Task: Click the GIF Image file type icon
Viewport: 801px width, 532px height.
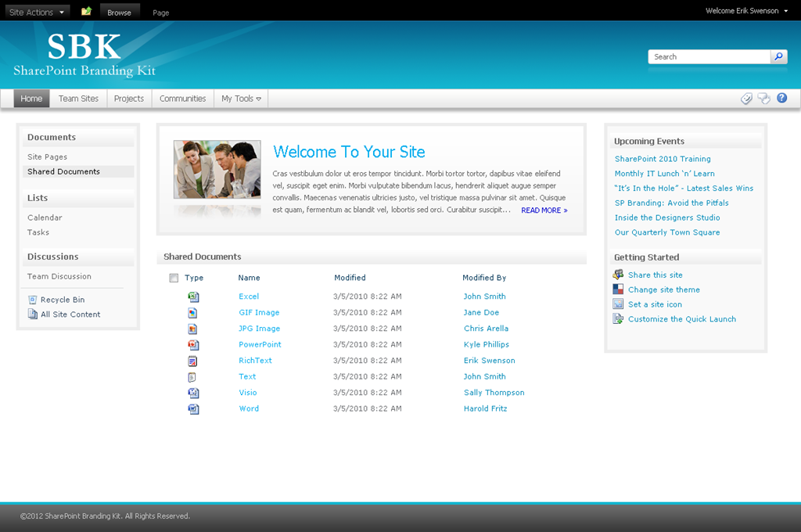Action: tap(192, 313)
